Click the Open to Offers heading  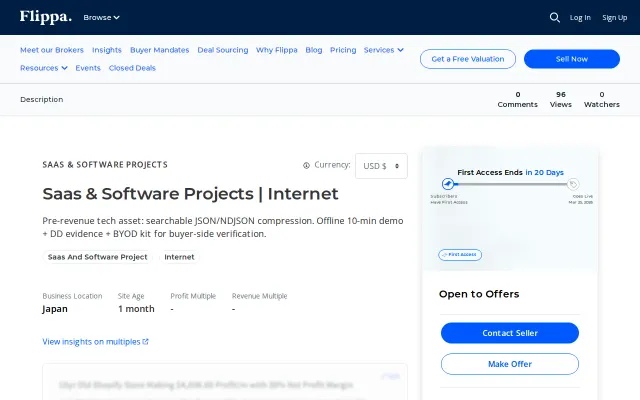click(x=479, y=294)
